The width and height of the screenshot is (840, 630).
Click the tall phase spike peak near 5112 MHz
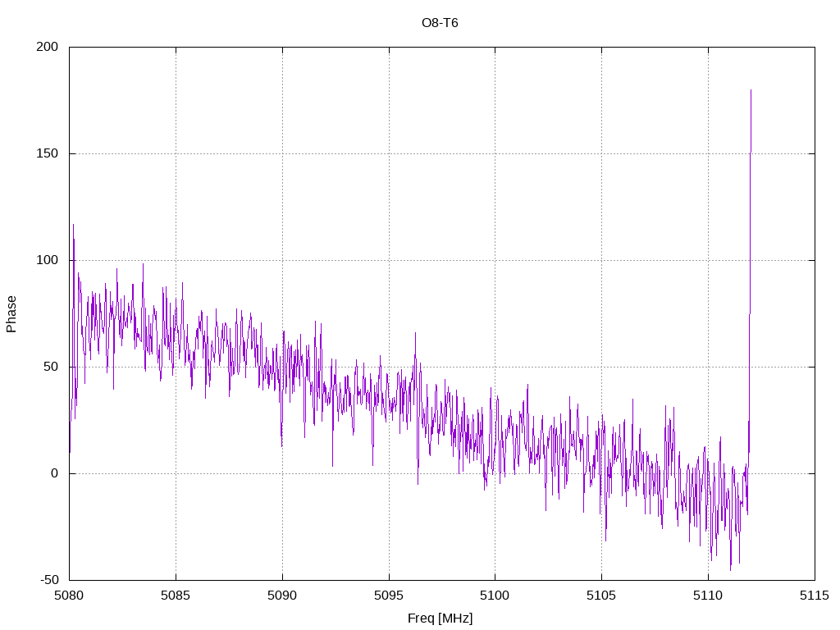(x=751, y=90)
